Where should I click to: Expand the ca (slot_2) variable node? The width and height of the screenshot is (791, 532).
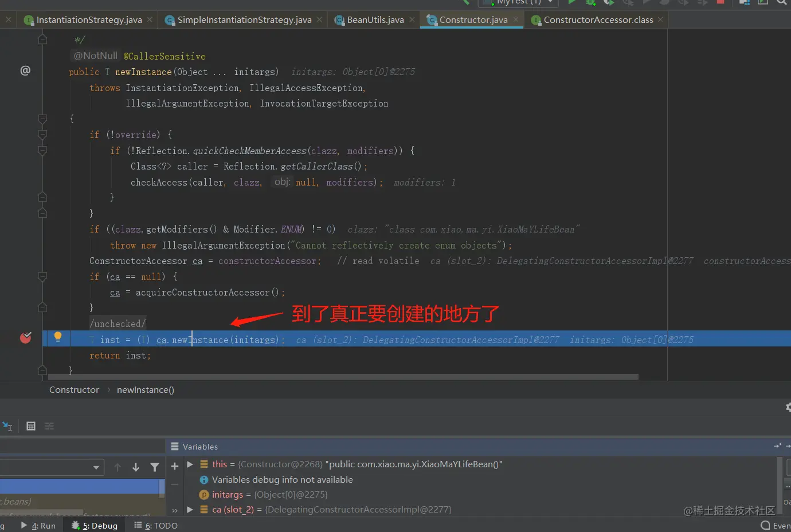pyautogui.click(x=190, y=510)
